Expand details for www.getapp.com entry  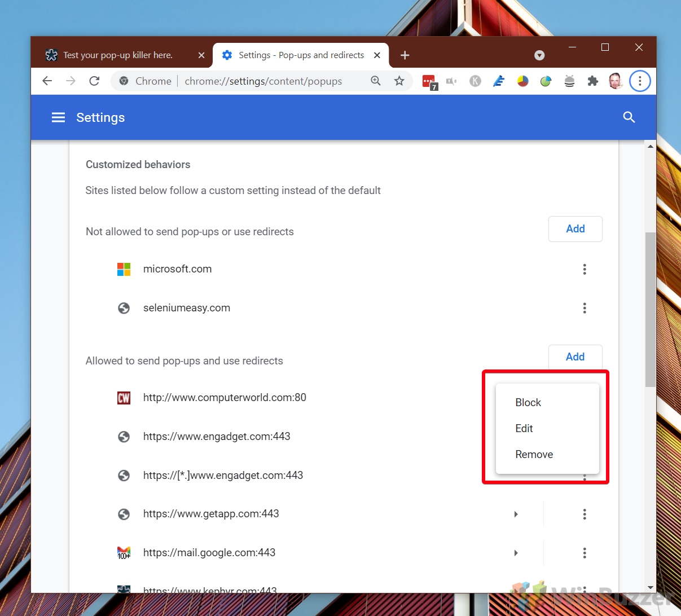pos(516,514)
